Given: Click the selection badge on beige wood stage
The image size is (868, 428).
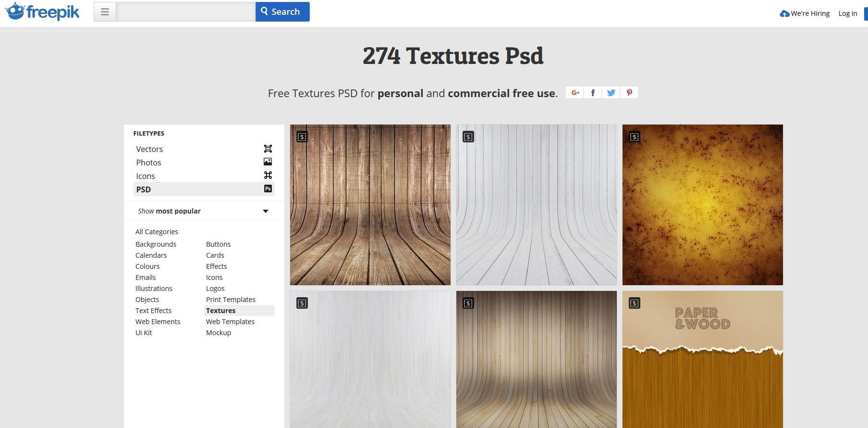Looking at the screenshot, I should coord(468,303).
